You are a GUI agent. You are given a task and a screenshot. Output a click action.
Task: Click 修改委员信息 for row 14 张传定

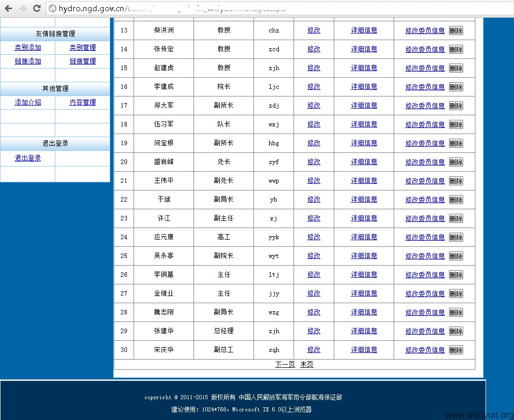425,49
